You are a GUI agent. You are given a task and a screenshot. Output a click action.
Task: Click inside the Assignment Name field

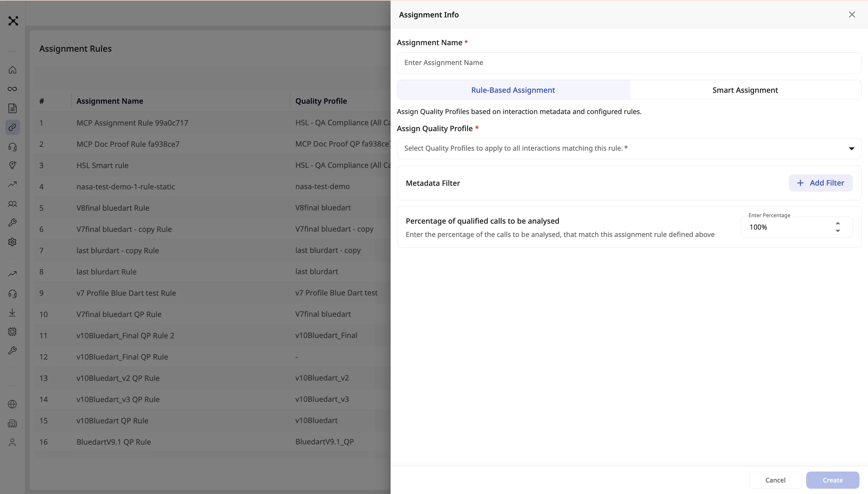click(x=629, y=63)
